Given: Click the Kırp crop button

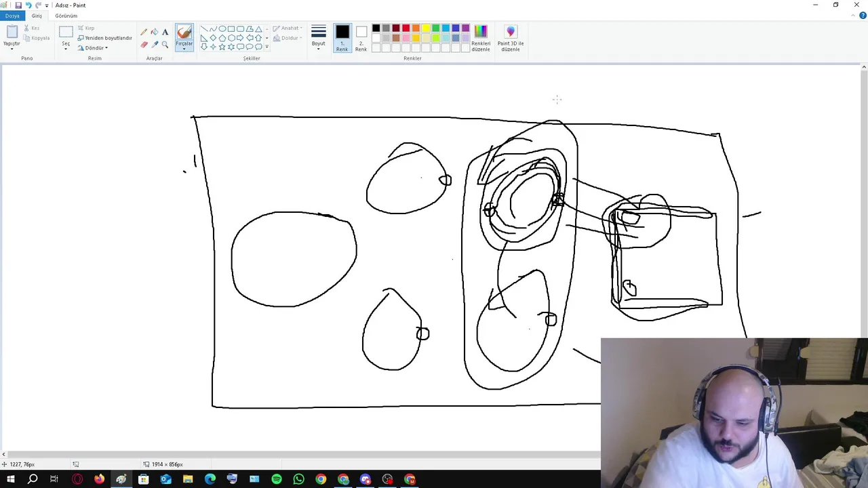Looking at the screenshot, I should (86, 28).
